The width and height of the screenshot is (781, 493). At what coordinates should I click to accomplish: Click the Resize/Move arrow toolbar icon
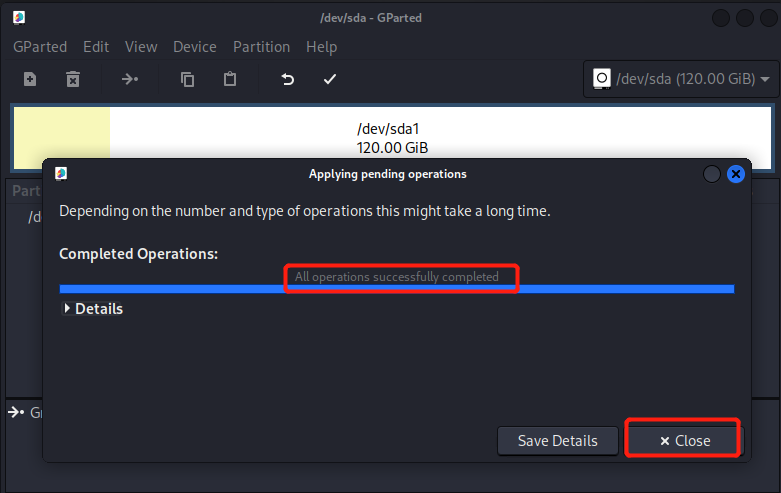coord(130,79)
